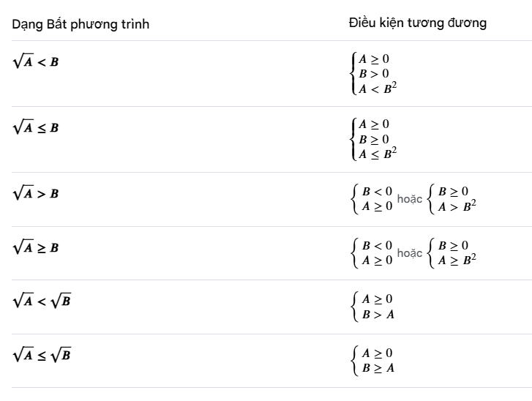Select the √A > B inequality formula
This screenshot has width=532, height=401.
(36, 193)
